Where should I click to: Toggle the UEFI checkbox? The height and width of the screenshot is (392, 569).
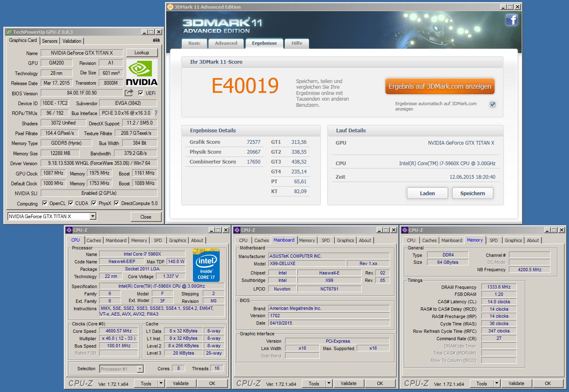click(x=141, y=93)
